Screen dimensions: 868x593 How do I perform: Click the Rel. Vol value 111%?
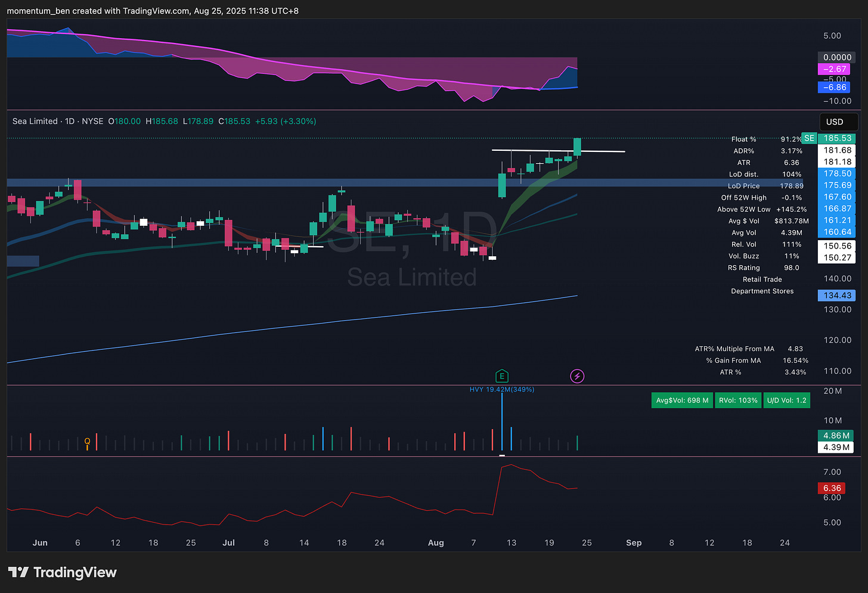coord(792,244)
